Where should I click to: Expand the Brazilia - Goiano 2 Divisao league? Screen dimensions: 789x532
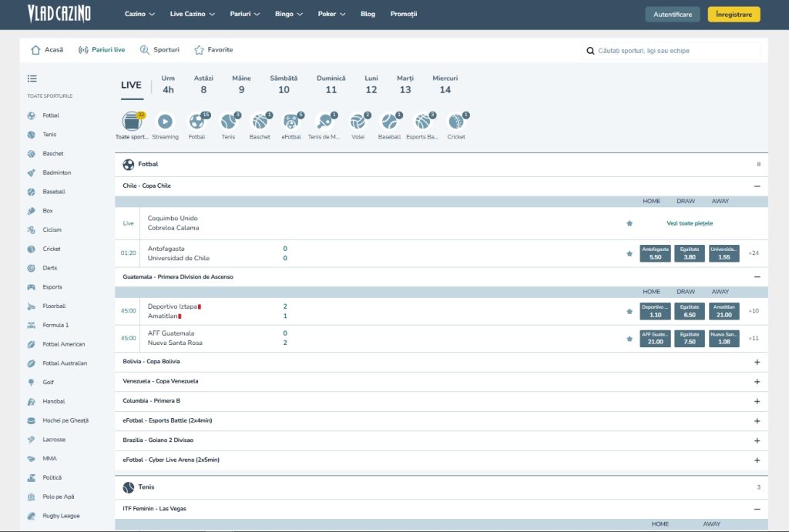[x=757, y=440]
